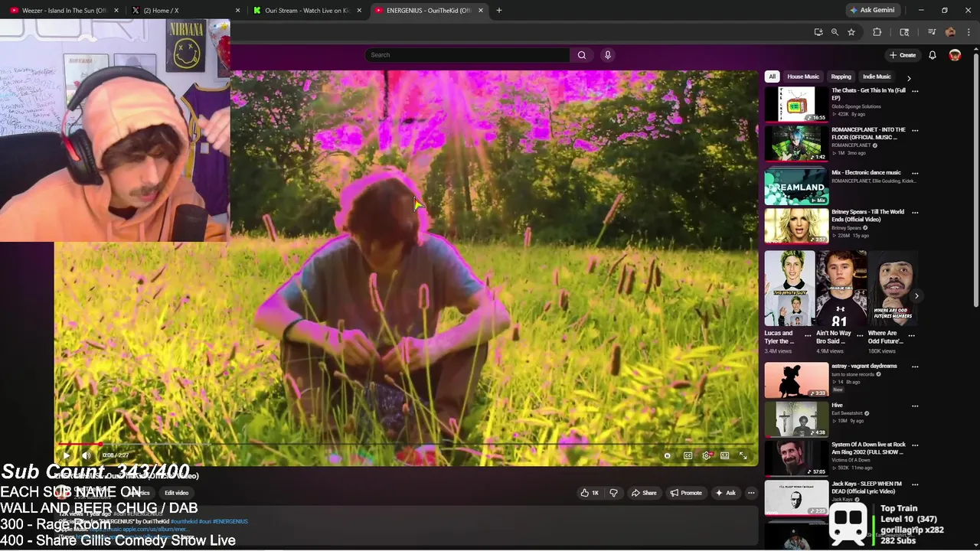The image size is (980, 551).
Task: Open Chrome media controls icon
Action: 932,32
